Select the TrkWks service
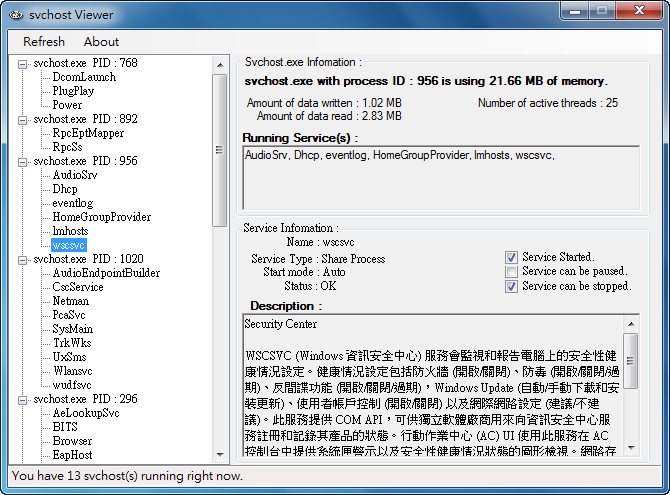 pos(72,343)
